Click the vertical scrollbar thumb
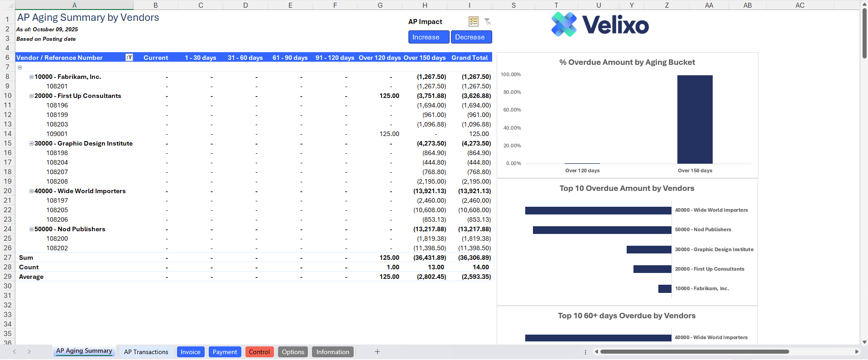The width and height of the screenshot is (868, 360). 864,33
